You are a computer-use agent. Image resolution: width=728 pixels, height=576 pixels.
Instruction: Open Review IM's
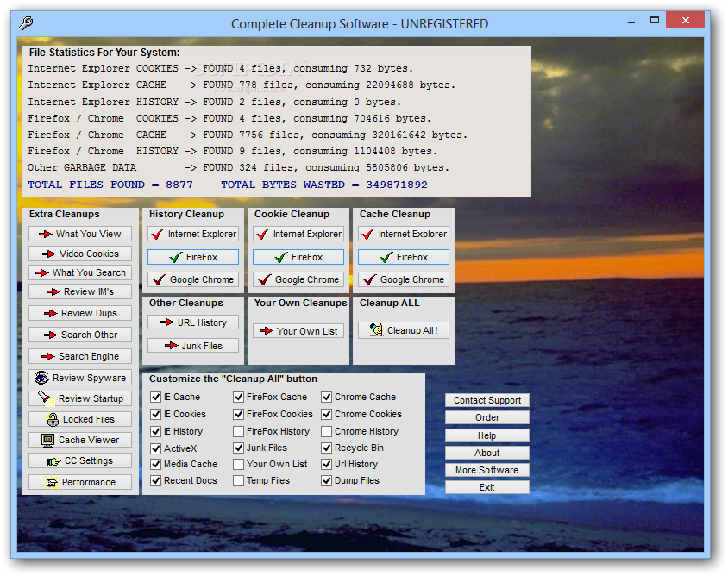(x=80, y=291)
